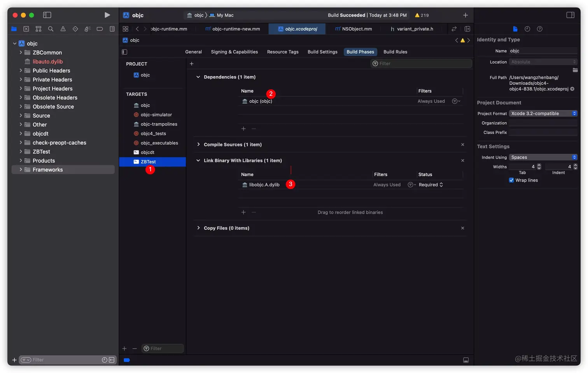
Task: Click the build phases Filter field
Action: 421,63
